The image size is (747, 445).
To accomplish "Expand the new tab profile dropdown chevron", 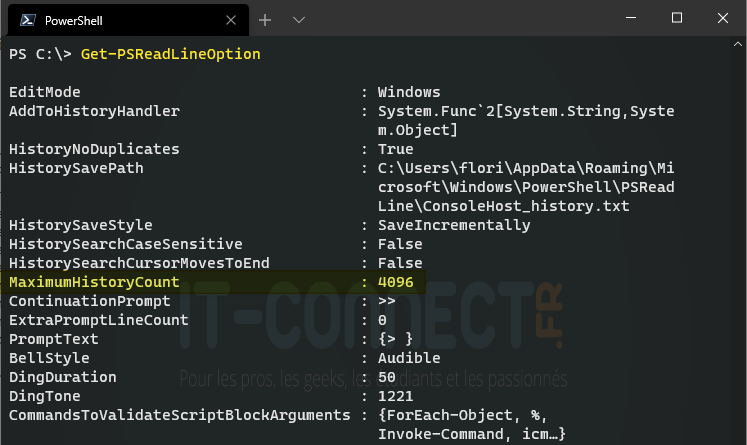I will coord(298,20).
